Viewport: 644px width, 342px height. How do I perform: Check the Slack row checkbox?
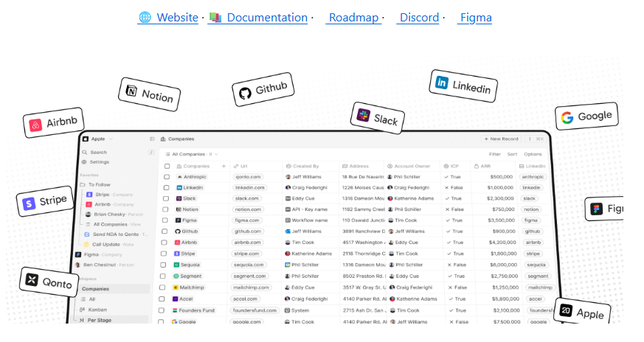point(166,198)
